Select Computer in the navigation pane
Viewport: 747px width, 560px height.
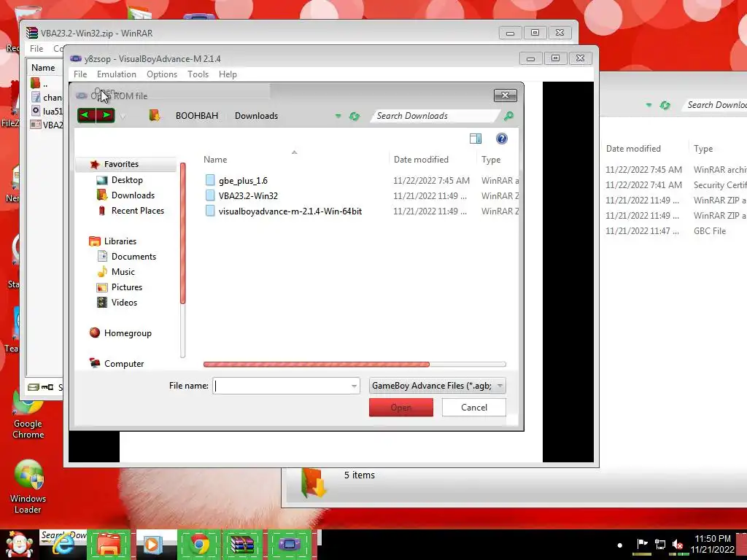coord(124,363)
